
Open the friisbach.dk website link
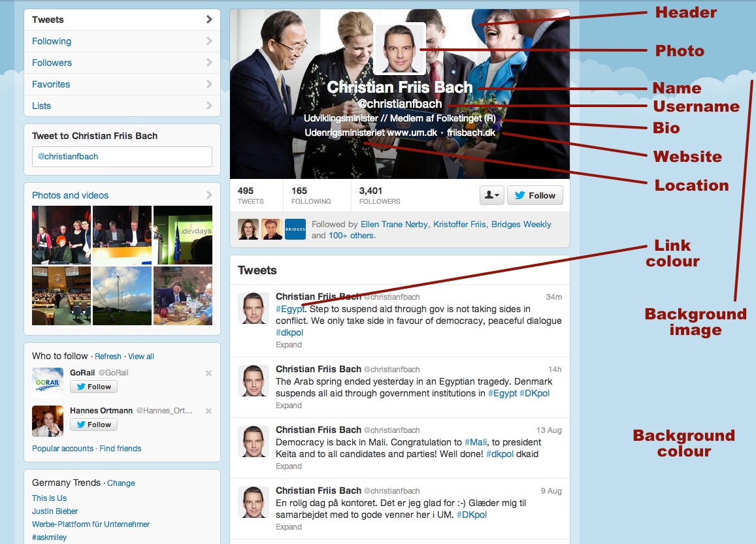point(471,133)
